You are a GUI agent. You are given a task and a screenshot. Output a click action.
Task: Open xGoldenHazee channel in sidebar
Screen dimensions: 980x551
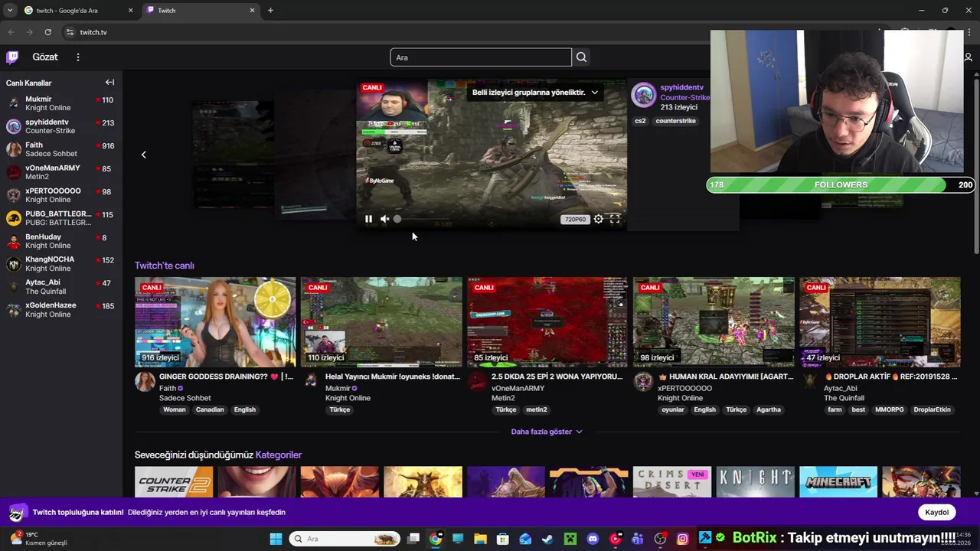pyautogui.click(x=61, y=310)
